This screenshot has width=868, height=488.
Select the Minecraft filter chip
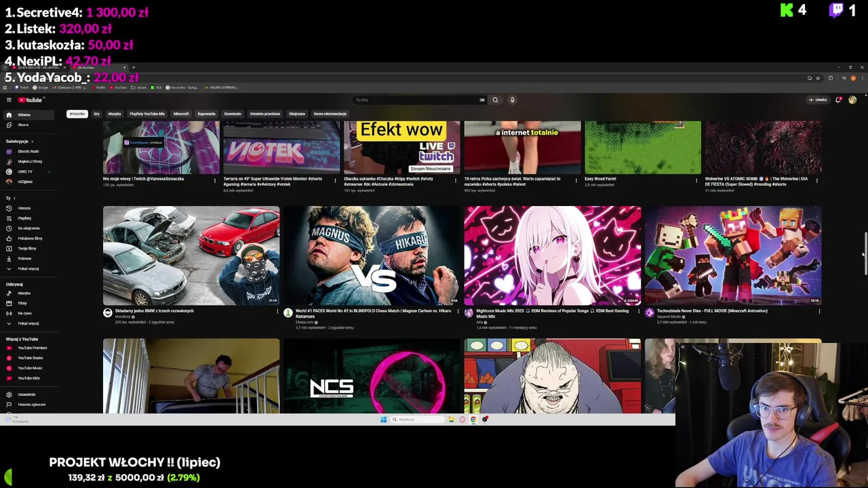[181, 114]
